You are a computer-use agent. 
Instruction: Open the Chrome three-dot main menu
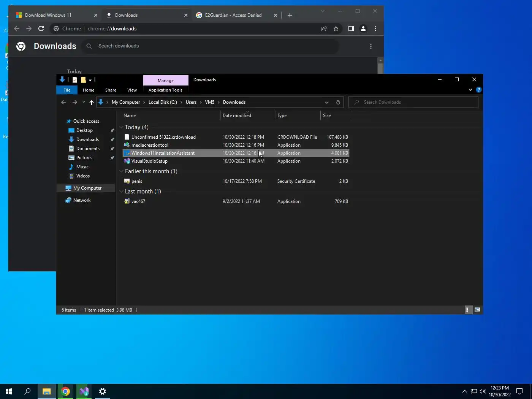click(x=375, y=28)
